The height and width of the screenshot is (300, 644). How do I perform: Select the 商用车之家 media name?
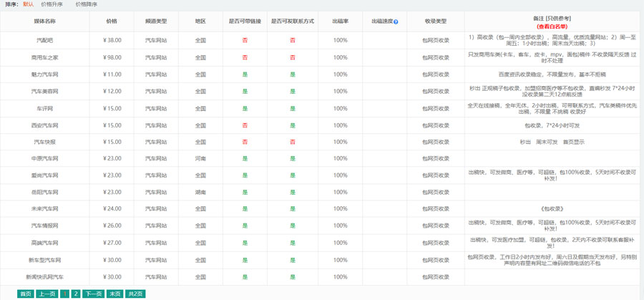(44, 57)
